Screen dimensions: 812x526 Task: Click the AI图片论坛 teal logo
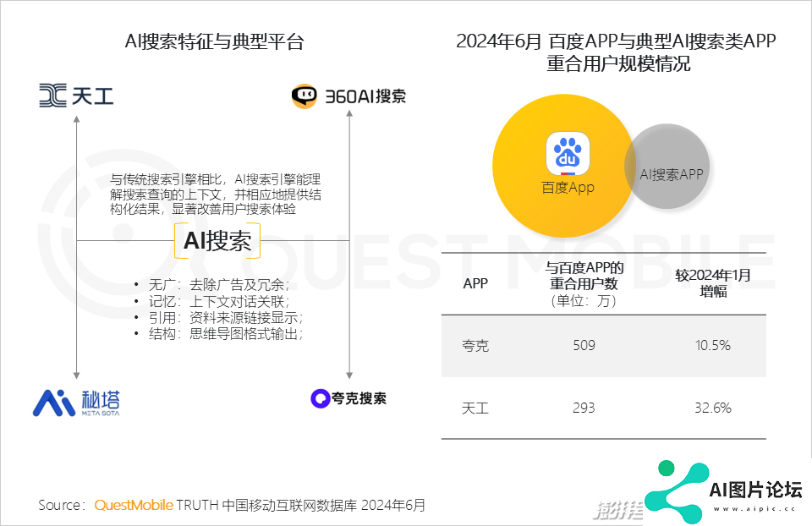pos(678,492)
